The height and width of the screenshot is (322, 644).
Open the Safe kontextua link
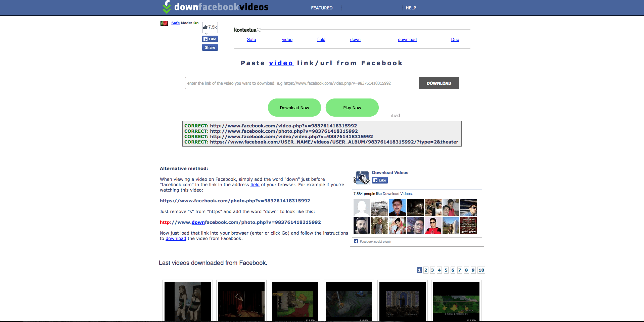click(x=251, y=39)
